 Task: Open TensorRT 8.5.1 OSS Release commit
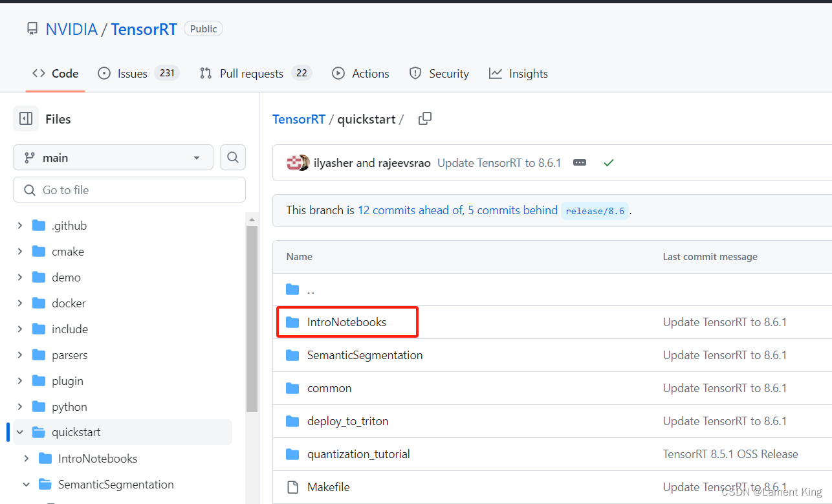(x=730, y=454)
